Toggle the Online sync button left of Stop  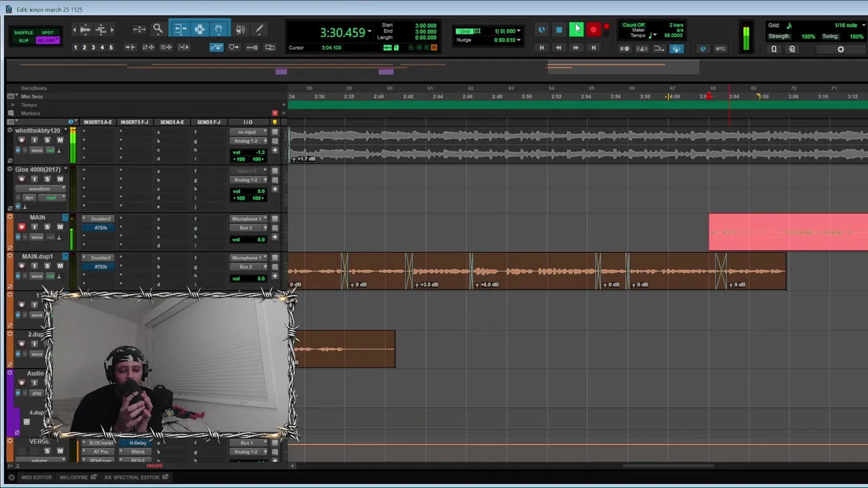click(541, 30)
